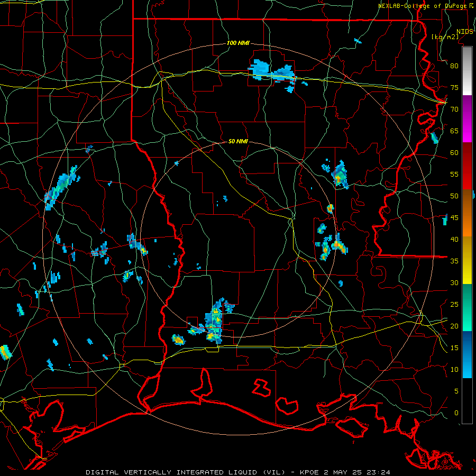The image size is (476, 476).
Task: Pick the white-gray segment of the VIL color bar
Action: pyautogui.click(x=467, y=71)
